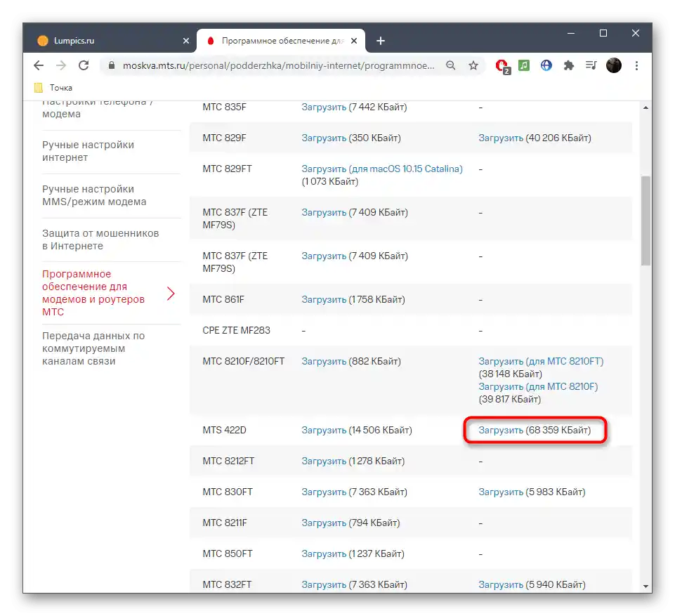Click the address bar URL
Image resolution: width=675 pixels, height=616 pixels.
[x=279, y=65]
